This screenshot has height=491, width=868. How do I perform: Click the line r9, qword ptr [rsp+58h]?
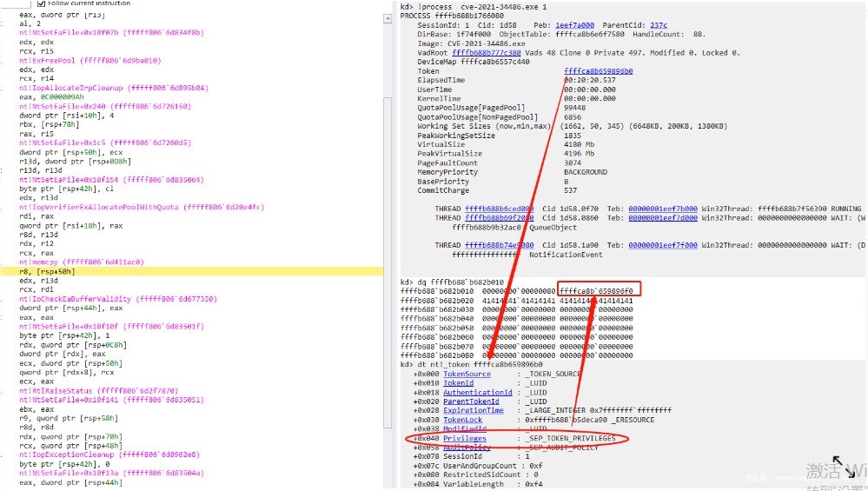(68, 418)
